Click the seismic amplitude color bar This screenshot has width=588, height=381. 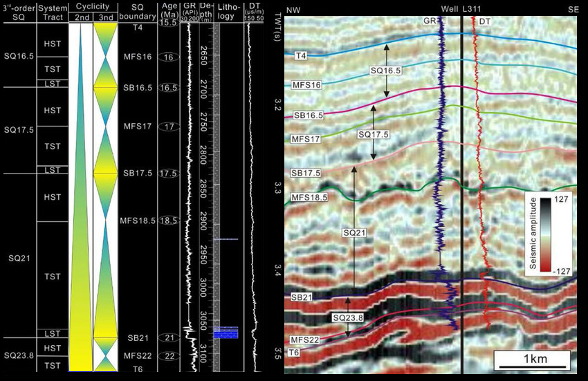[544, 236]
